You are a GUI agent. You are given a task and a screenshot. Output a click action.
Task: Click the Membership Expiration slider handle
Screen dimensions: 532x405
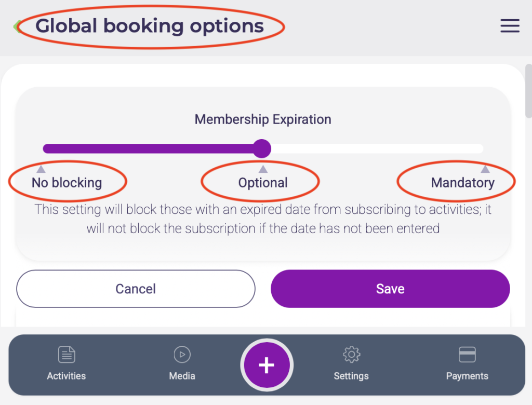tap(262, 148)
